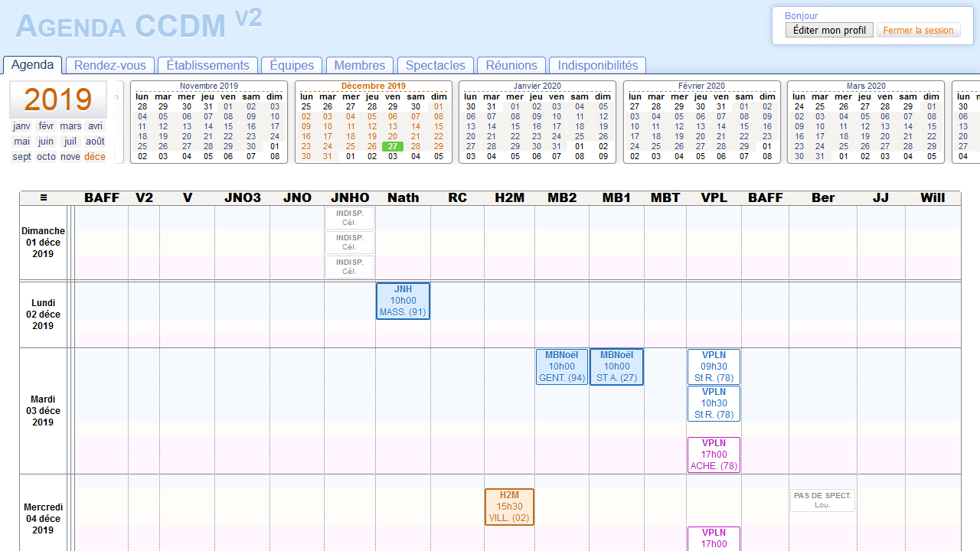
Task: Click the PAS DE SPECT. Lou. block
Action: click(822, 500)
